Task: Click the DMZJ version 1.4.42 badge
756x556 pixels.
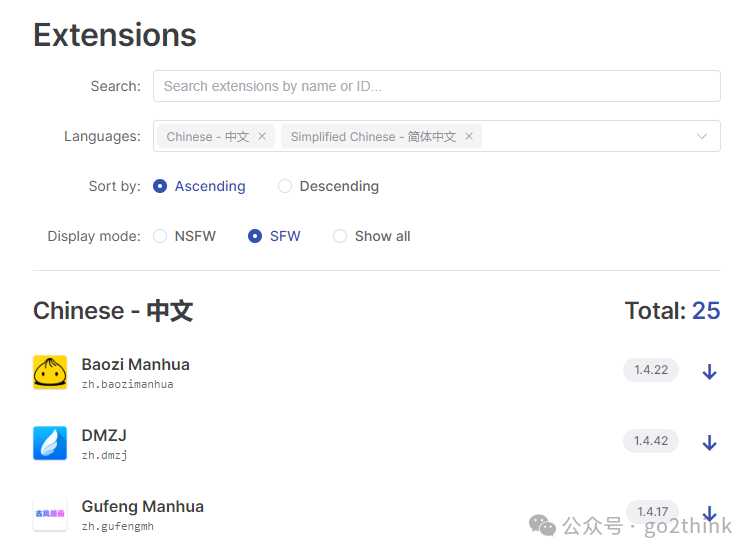Action: pos(651,441)
